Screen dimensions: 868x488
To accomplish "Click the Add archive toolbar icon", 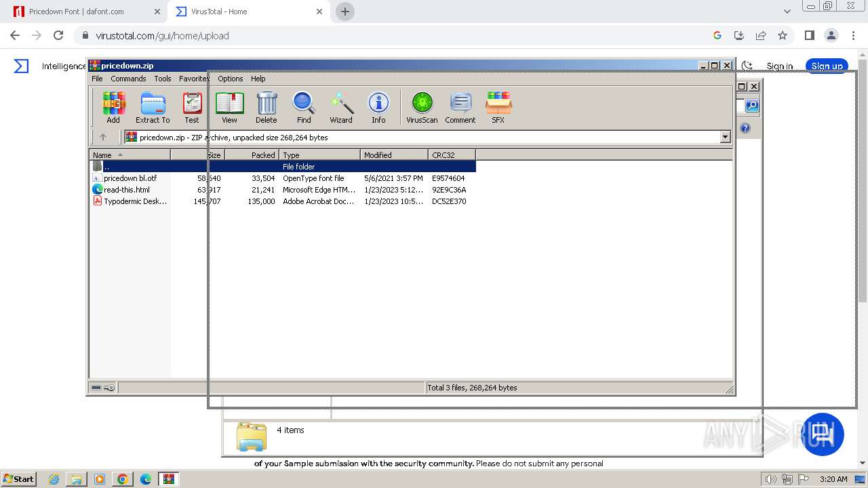I will (x=113, y=108).
